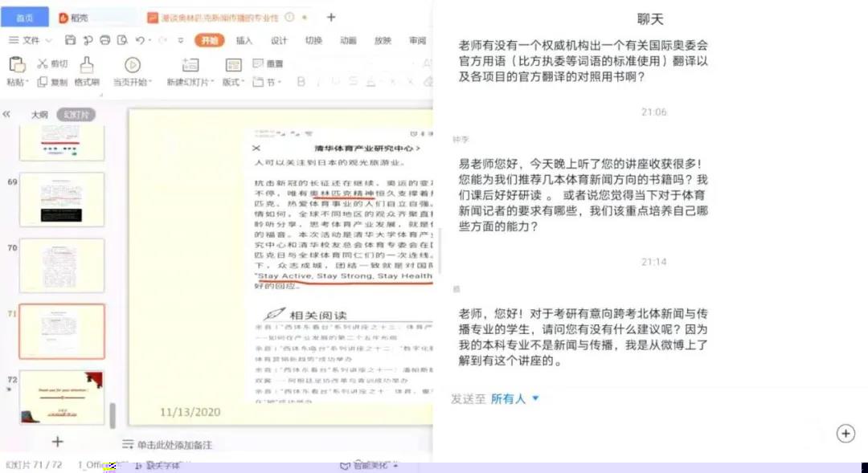Click the round plus button in chat panel
Screen dimensions: 868x473
845,434
